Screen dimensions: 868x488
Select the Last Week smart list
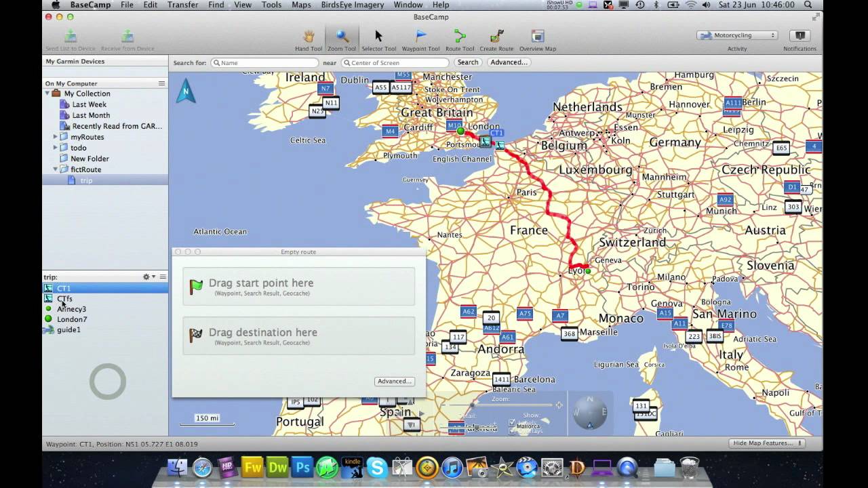tap(89, 104)
